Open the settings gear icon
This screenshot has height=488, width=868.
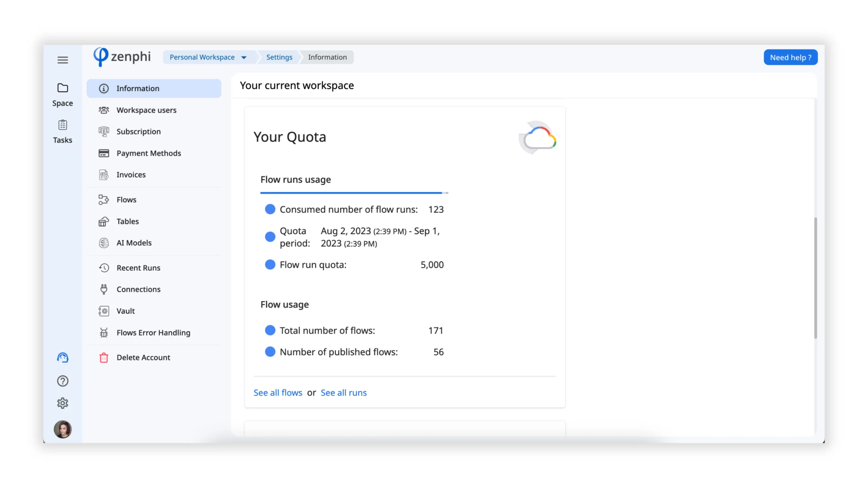coord(62,403)
